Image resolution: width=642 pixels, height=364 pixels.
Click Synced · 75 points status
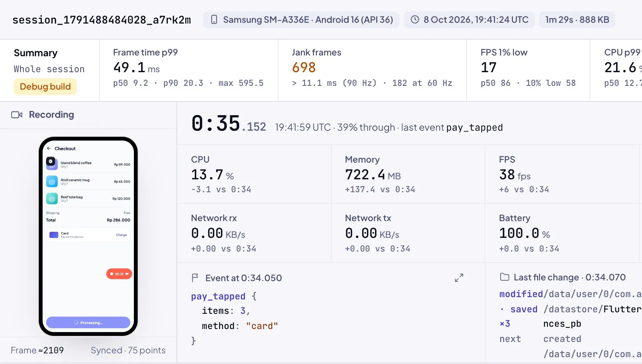[x=128, y=350]
